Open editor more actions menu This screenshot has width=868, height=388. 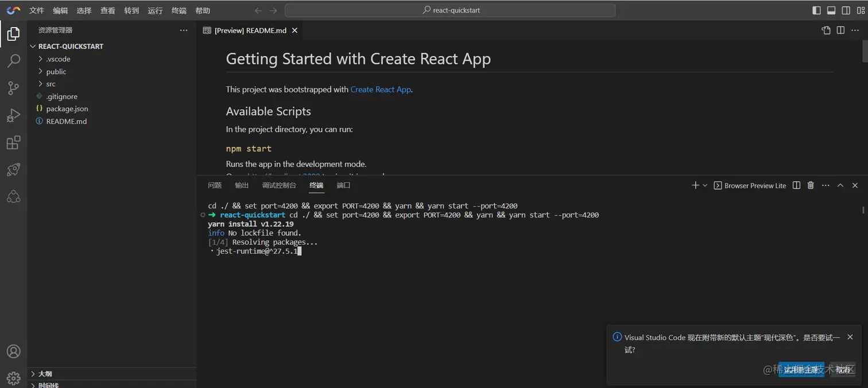(x=855, y=30)
